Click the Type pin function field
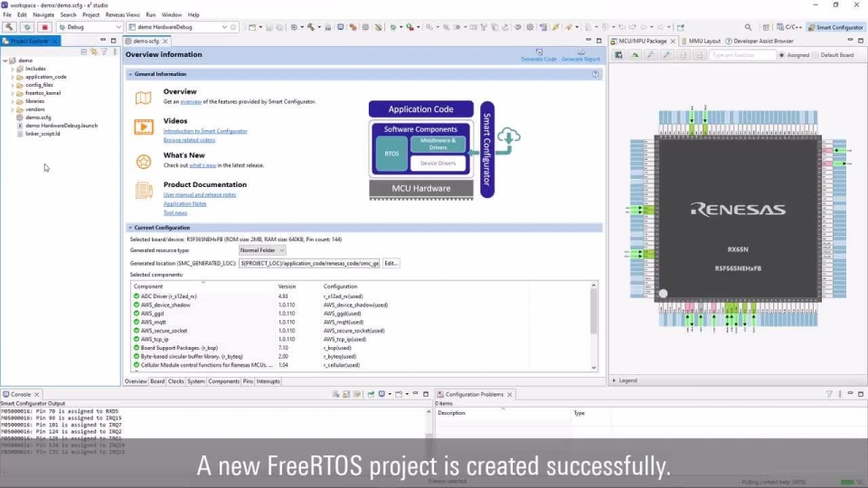 [x=741, y=55]
